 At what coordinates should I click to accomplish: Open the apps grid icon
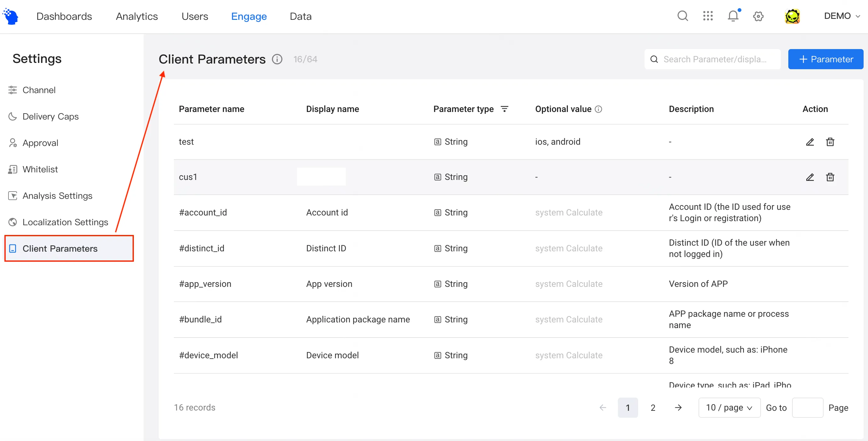pyautogui.click(x=708, y=16)
